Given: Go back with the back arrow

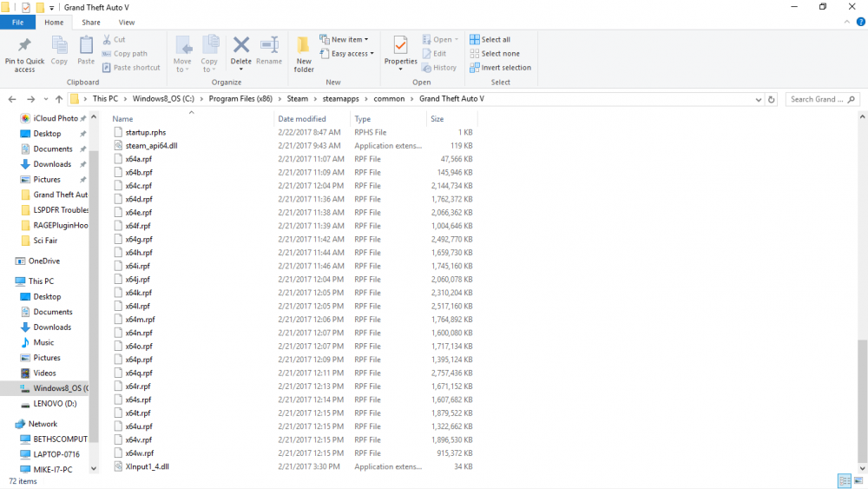Looking at the screenshot, I should tap(12, 99).
